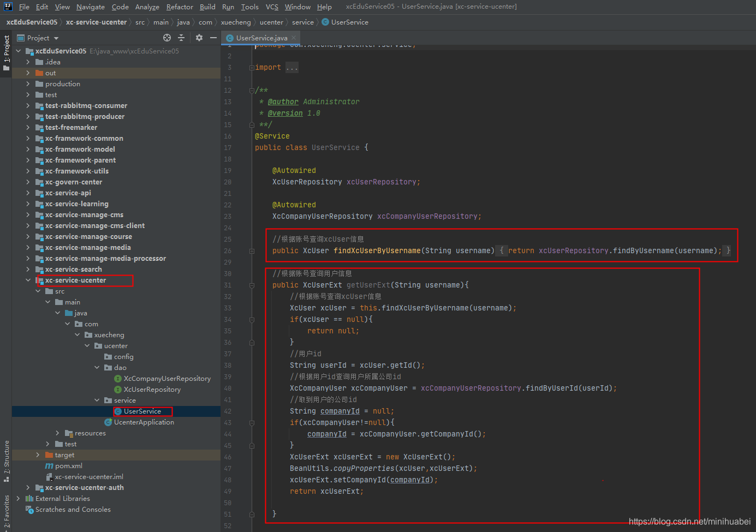Fold the import block on line 3
Viewport: 756px width, 532px height.
252,67
